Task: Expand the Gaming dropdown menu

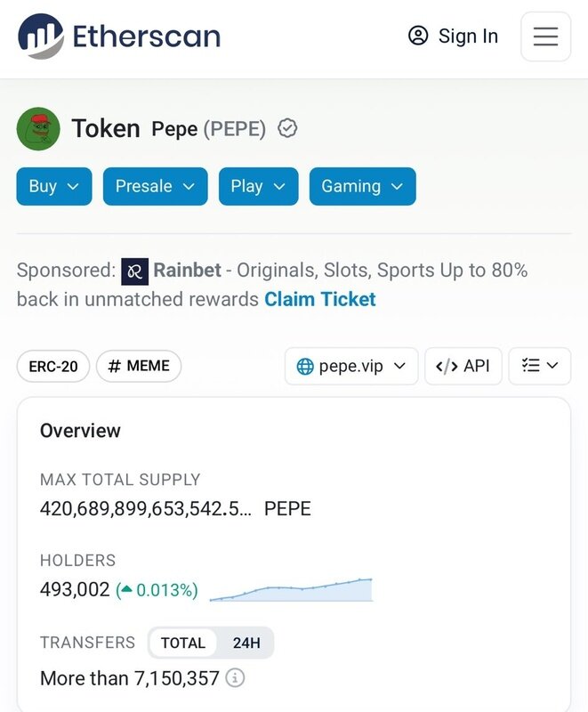Action: coord(362,186)
